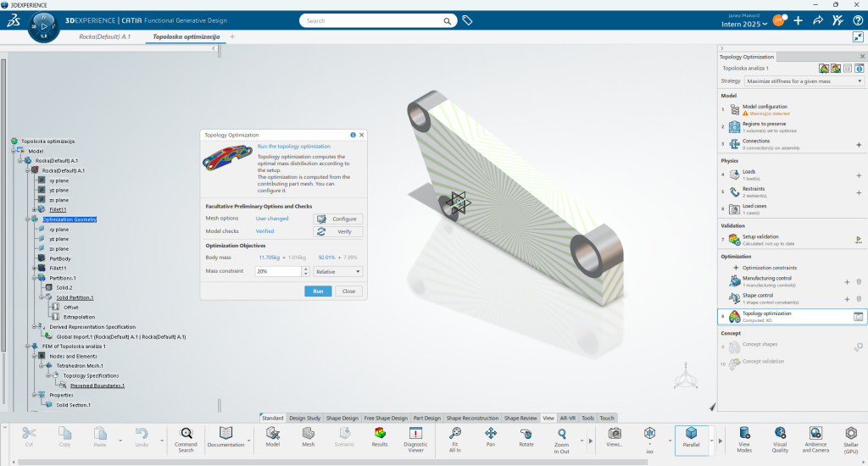868x466 pixels.
Task: Click the mass constraint stepper arrows
Action: (305, 271)
